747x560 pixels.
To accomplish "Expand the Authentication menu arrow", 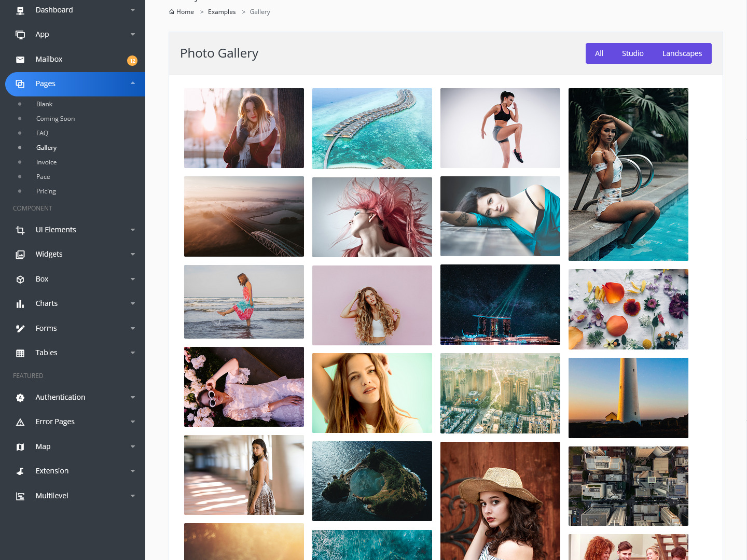I will (x=133, y=397).
